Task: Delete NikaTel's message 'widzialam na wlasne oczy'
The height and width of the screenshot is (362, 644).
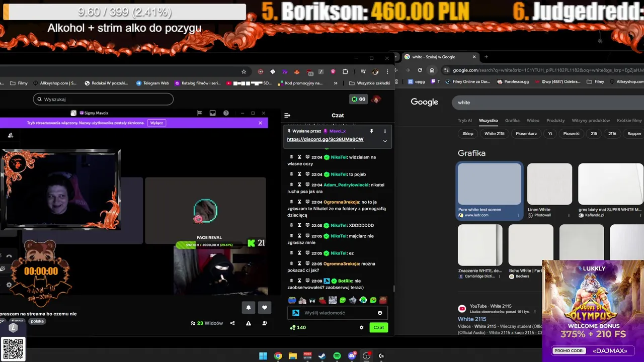Action: (291, 157)
